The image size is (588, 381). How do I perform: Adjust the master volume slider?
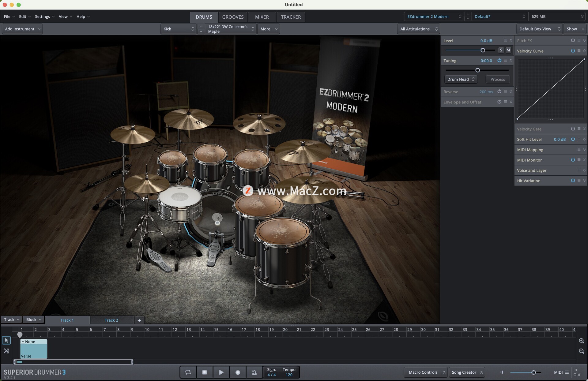[533, 372]
